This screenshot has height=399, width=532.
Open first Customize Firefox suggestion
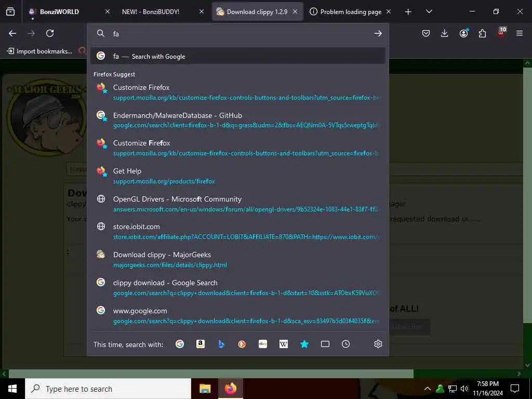click(238, 92)
